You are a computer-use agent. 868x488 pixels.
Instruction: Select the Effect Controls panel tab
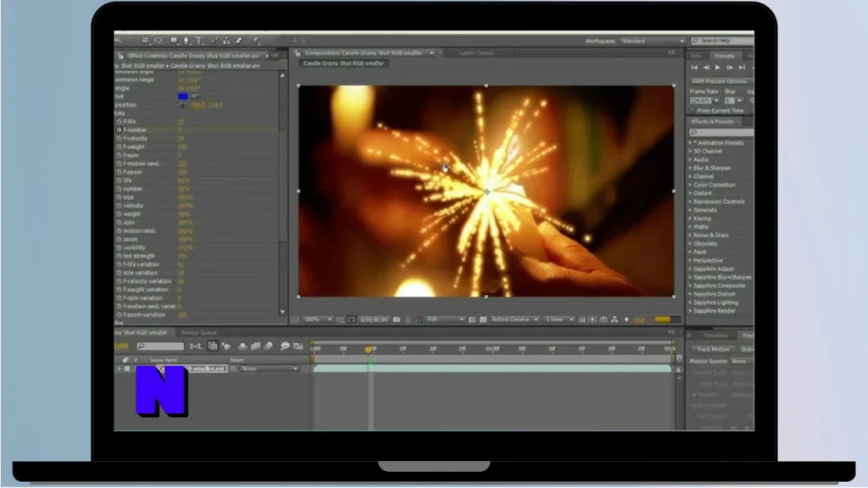[193, 56]
